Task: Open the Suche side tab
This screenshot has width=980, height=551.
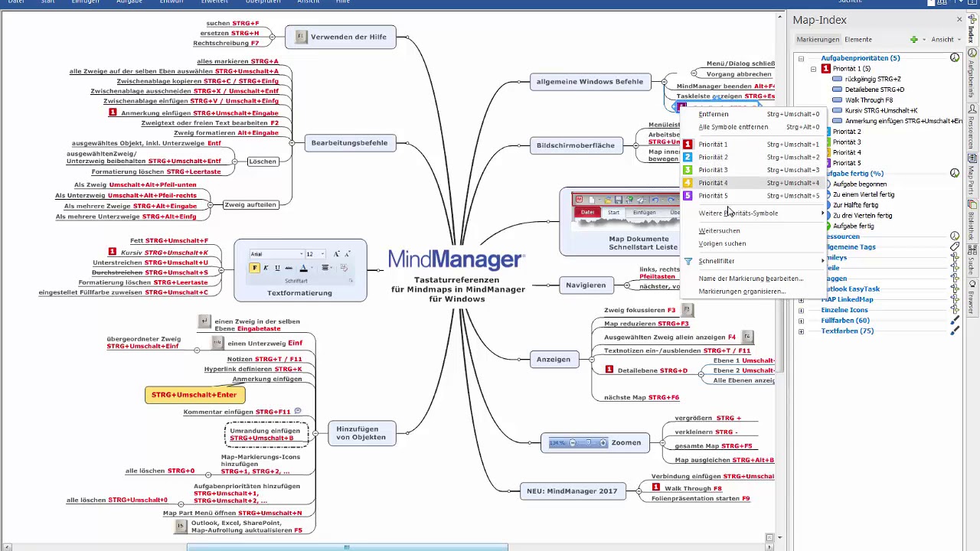Action: pos(972,261)
